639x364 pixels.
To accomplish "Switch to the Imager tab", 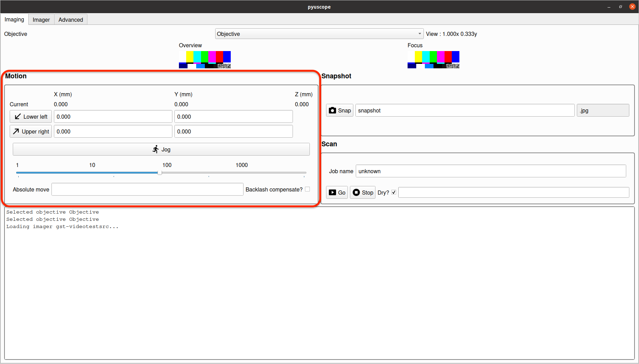I will coord(41,20).
